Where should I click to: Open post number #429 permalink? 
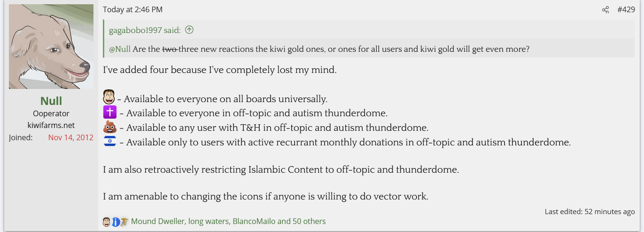coord(626,10)
